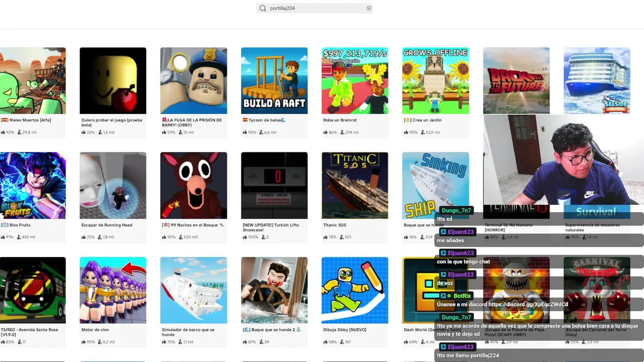Click the Tycoon de balsa title

[264, 120]
